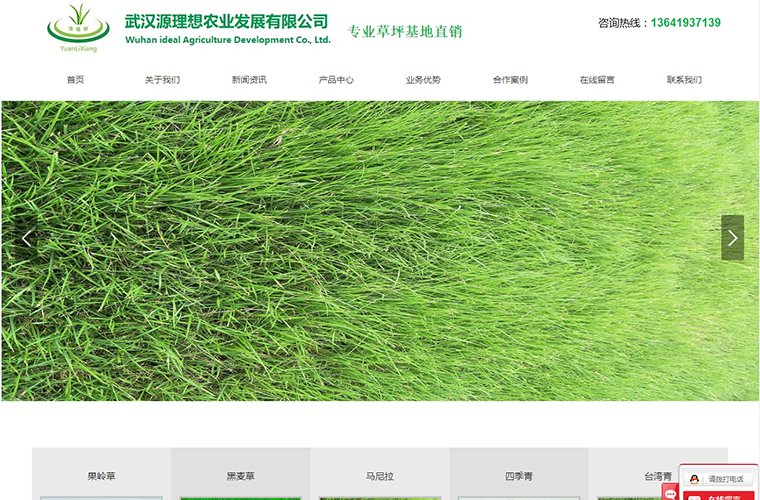Image resolution: width=760 pixels, height=500 pixels.
Task: Select 业务优势 business advantages menu
Action: coord(423,80)
